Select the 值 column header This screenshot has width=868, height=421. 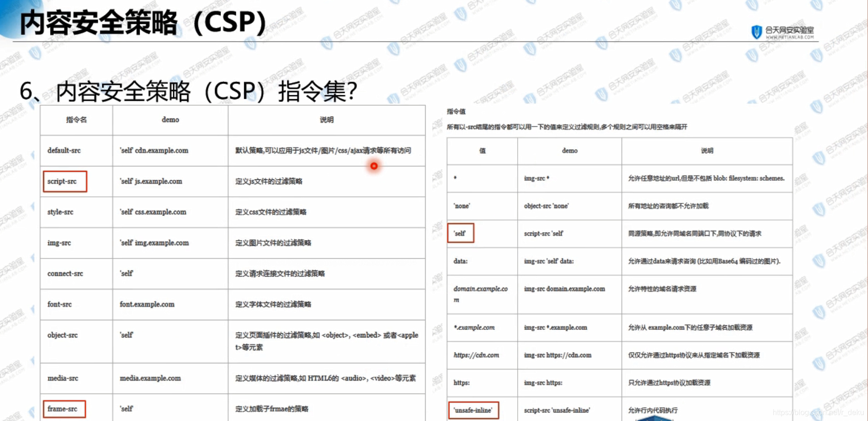(x=482, y=151)
